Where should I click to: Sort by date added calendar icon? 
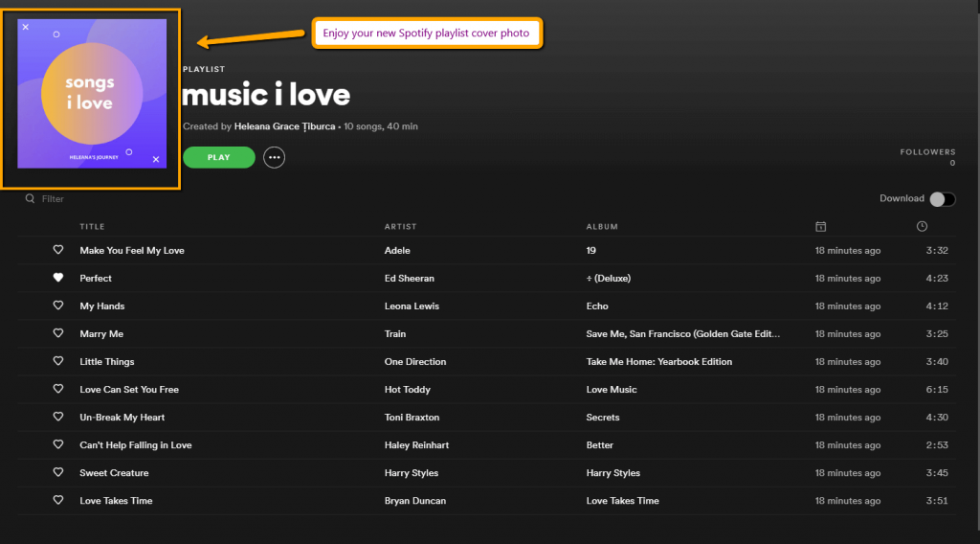[x=820, y=226]
